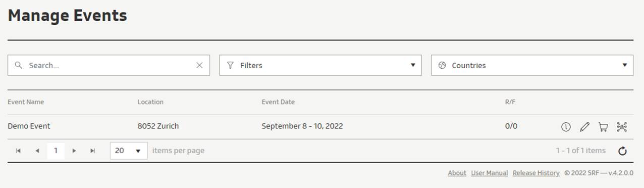Screen dimensions: 644x188
Task: Sort by the Event Name column
Action: 26,102
